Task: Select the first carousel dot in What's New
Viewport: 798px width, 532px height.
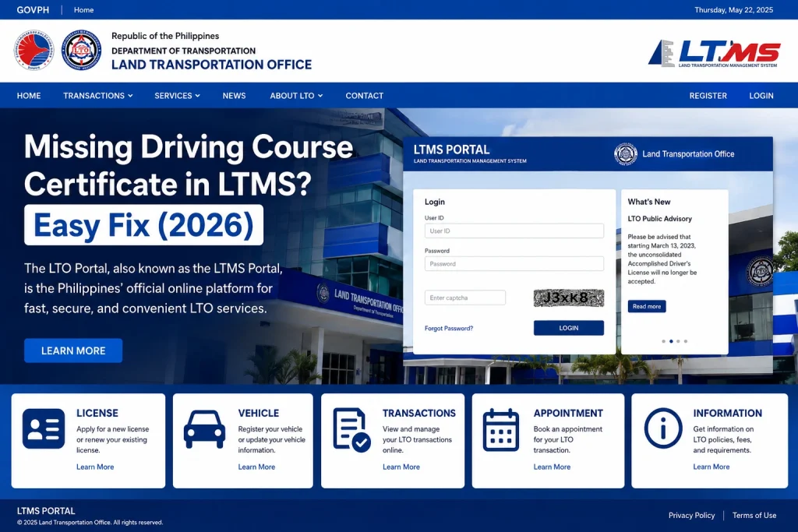Action: 663,341
